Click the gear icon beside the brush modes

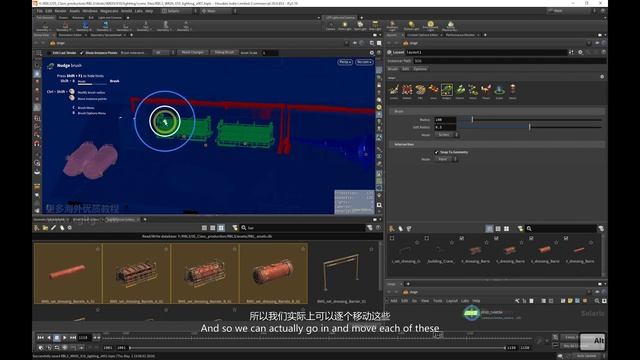coord(602,77)
